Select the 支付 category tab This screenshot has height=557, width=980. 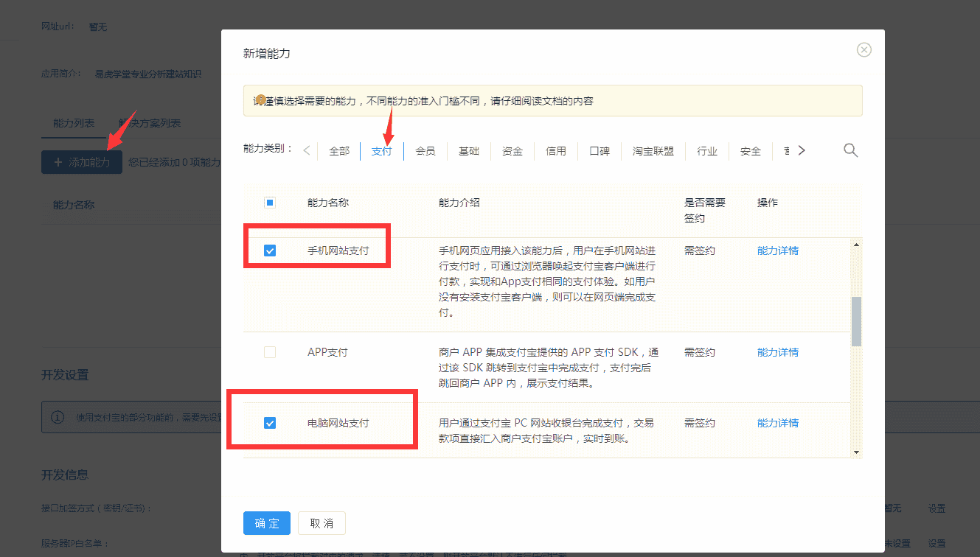381,150
